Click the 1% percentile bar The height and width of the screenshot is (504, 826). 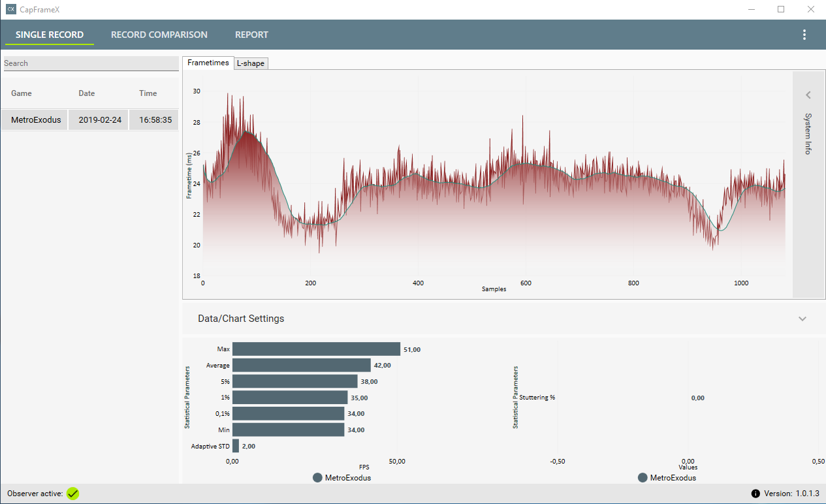(x=290, y=398)
